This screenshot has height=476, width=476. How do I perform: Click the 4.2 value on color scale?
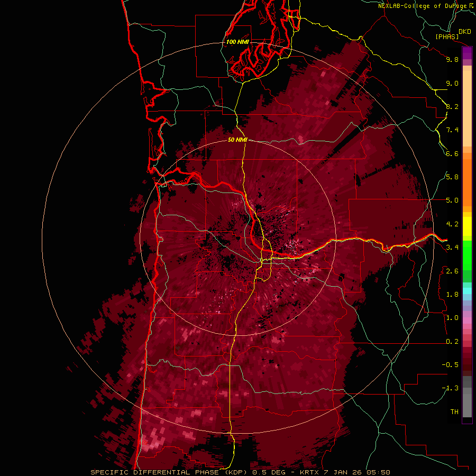coord(452,224)
